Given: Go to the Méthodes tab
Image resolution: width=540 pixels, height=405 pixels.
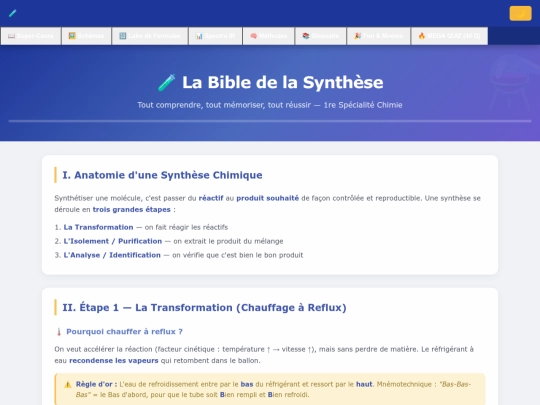Looking at the screenshot, I should click(269, 36).
